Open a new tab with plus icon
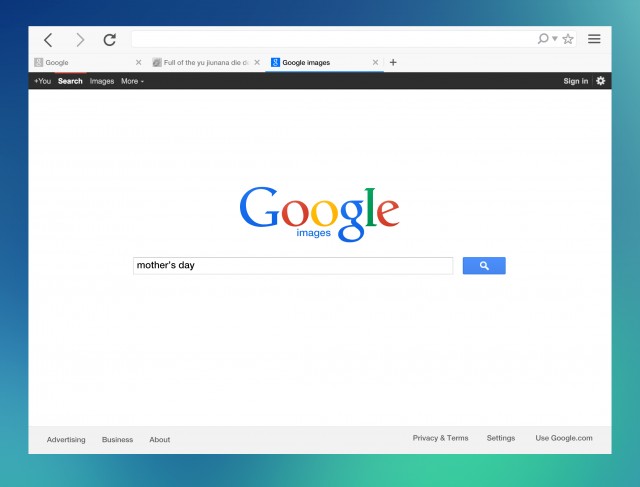Image resolution: width=640 pixels, height=487 pixels. pyautogui.click(x=393, y=62)
